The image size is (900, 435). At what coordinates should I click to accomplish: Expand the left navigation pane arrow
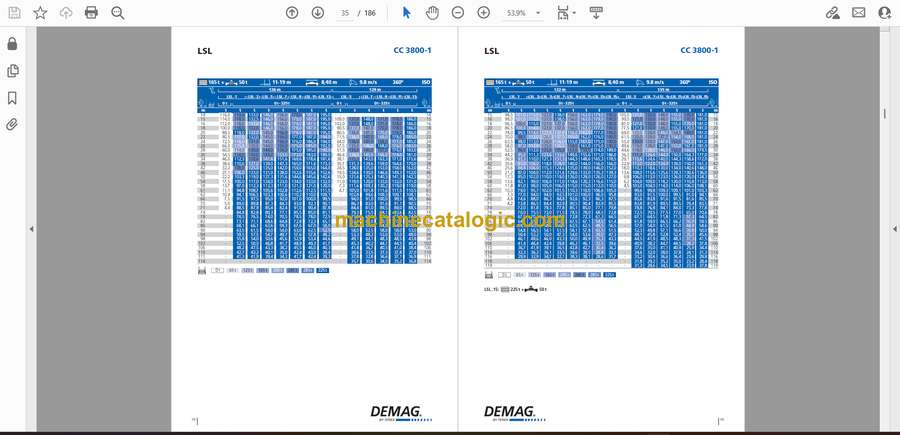pos(31,229)
